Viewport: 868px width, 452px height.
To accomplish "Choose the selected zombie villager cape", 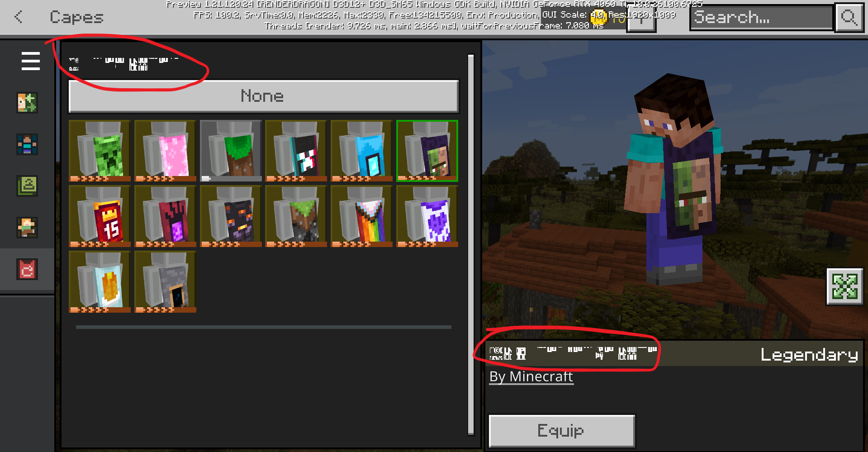I will 427,151.
